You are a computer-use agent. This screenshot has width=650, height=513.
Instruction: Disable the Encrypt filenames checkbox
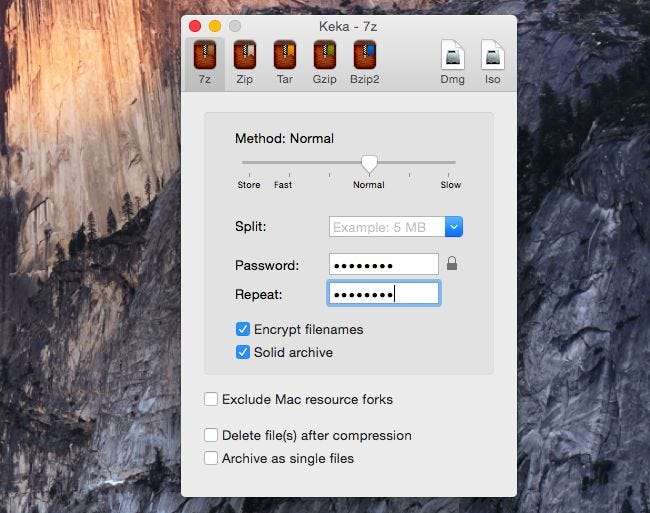243,329
